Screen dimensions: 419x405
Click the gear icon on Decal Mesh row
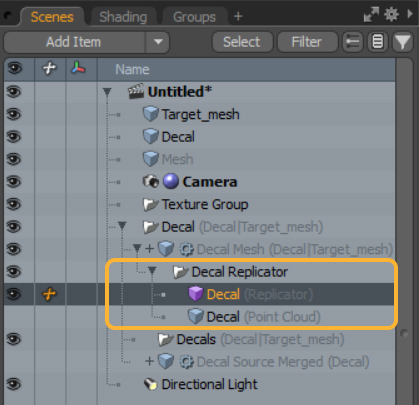click(186, 249)
